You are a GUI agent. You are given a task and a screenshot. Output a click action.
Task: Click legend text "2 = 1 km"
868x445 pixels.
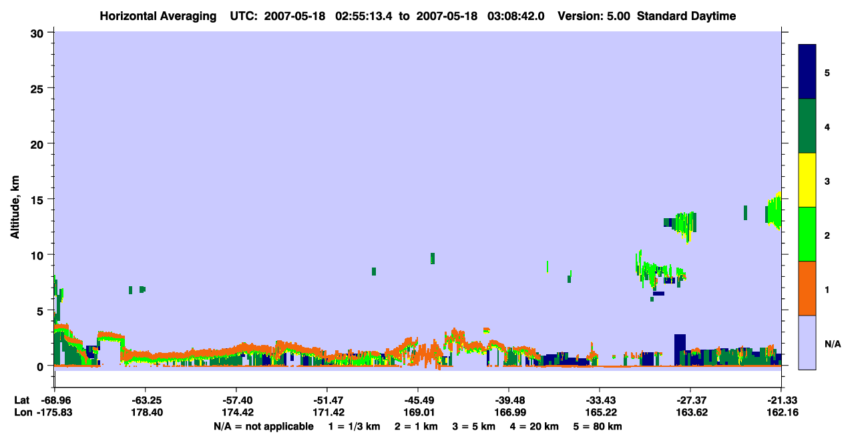(x=416, y=426)
